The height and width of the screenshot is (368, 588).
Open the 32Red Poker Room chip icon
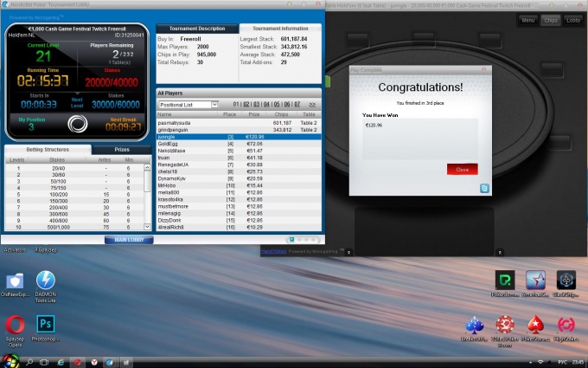[x=505, y=331]
